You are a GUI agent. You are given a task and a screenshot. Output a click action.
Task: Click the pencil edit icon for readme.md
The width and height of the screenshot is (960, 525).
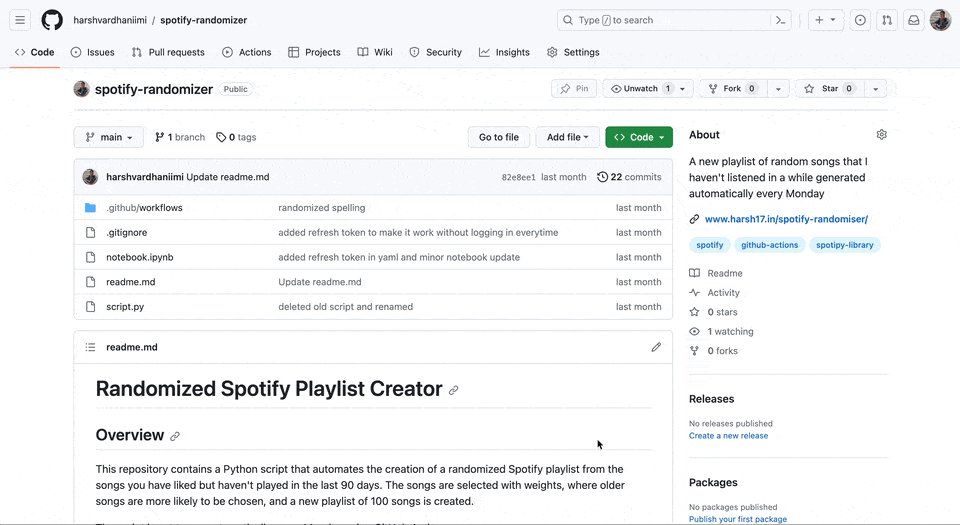coord(656,347)
